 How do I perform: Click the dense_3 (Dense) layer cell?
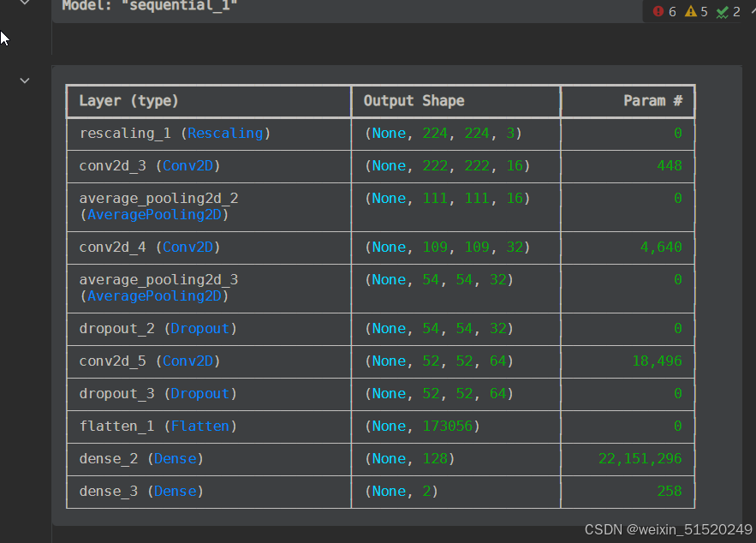141,492
